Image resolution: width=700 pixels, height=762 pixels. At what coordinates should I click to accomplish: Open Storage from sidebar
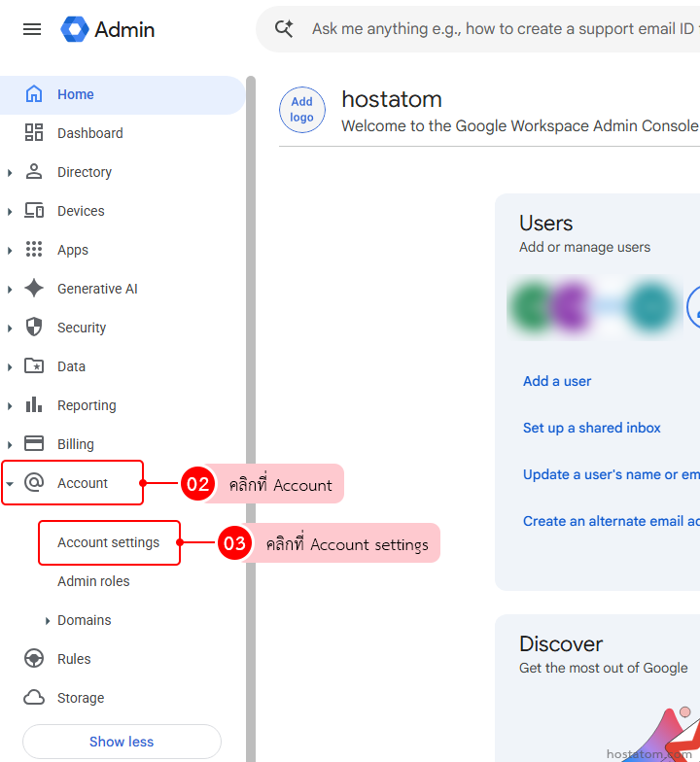coord(81,698)
